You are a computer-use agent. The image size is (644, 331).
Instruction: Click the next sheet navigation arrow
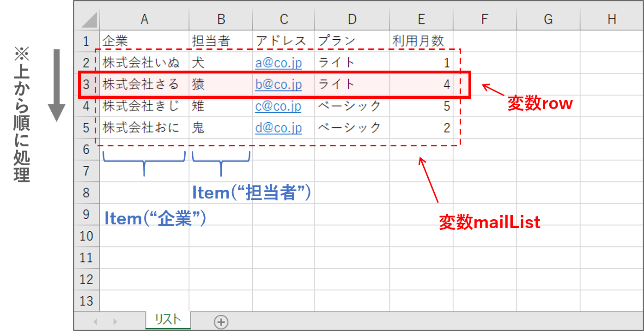click(x=115, y=321)
